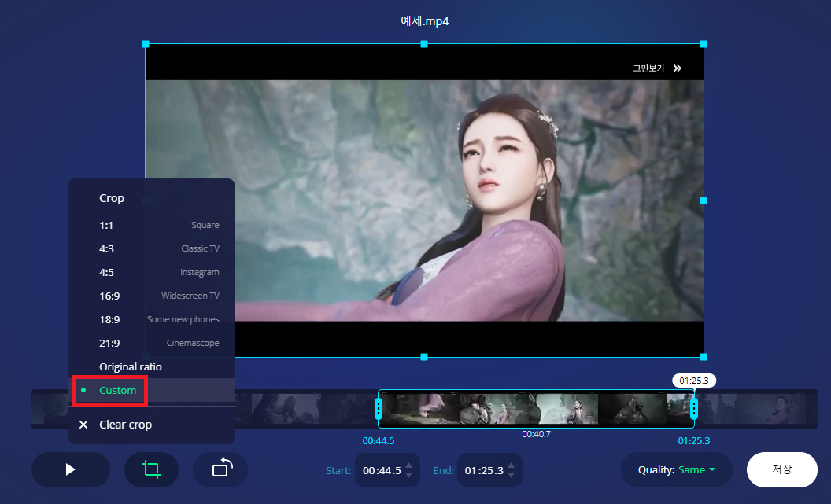Click Clear crop to remove cropping
Viewport: 831px width, 504px height.
[x=152, y=425]
